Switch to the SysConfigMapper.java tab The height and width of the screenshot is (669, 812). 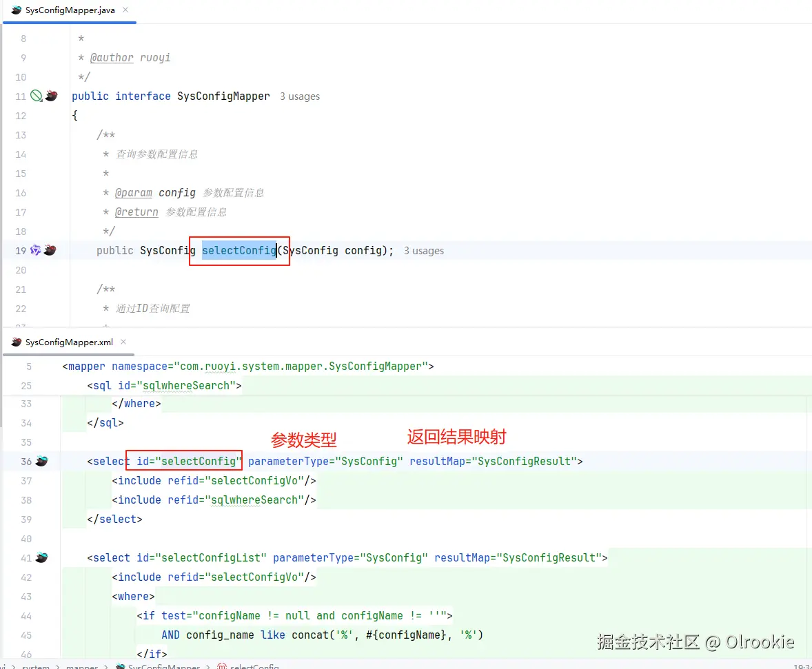pyautogui.click(x=70, y=10)
